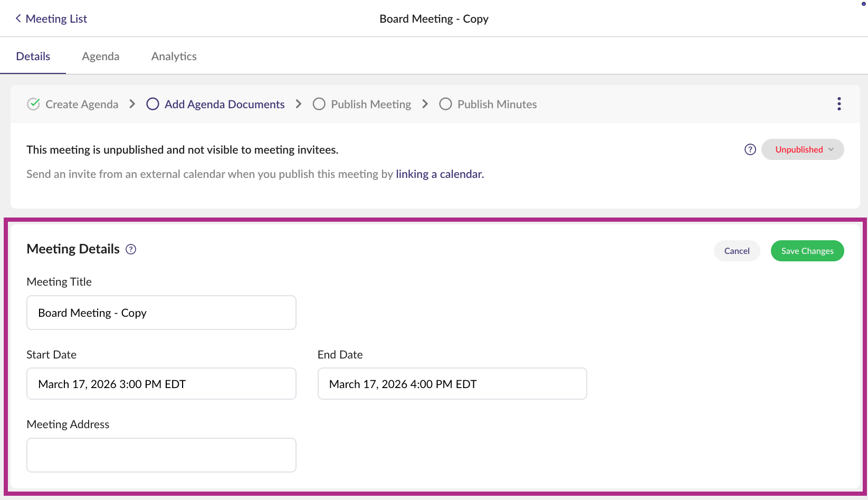Screen dimensions: 868x500
Task: Select the Publish Meeting step circle
Action: pyautogui.click(x=319, y=104)
